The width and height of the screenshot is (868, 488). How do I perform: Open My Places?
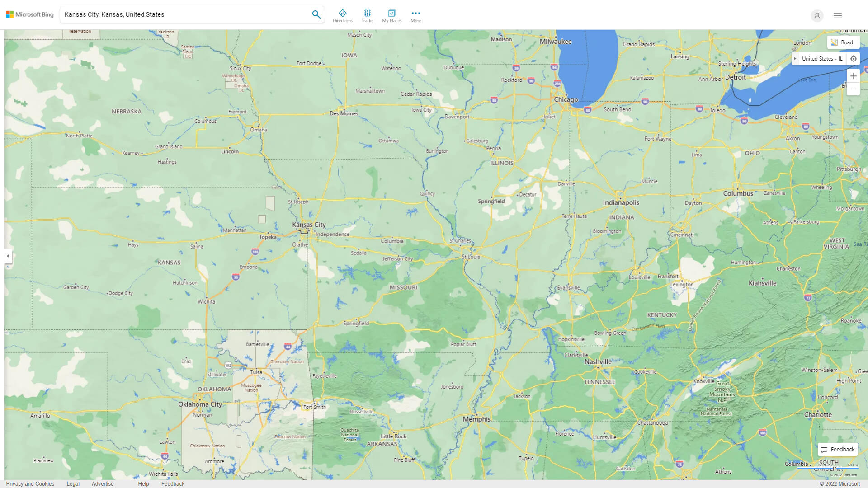(x=392, y=14)
